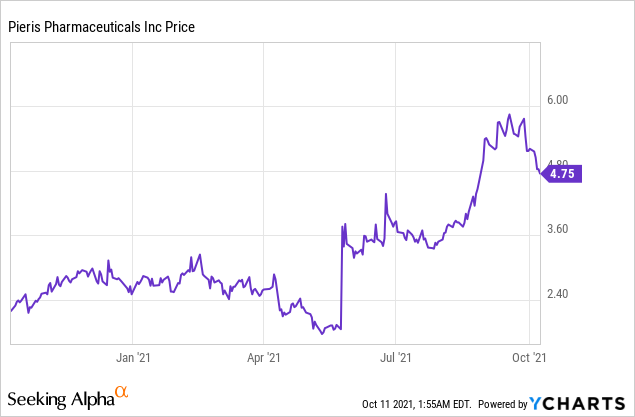Click the vertical price jump in May

tap(341, 280)
